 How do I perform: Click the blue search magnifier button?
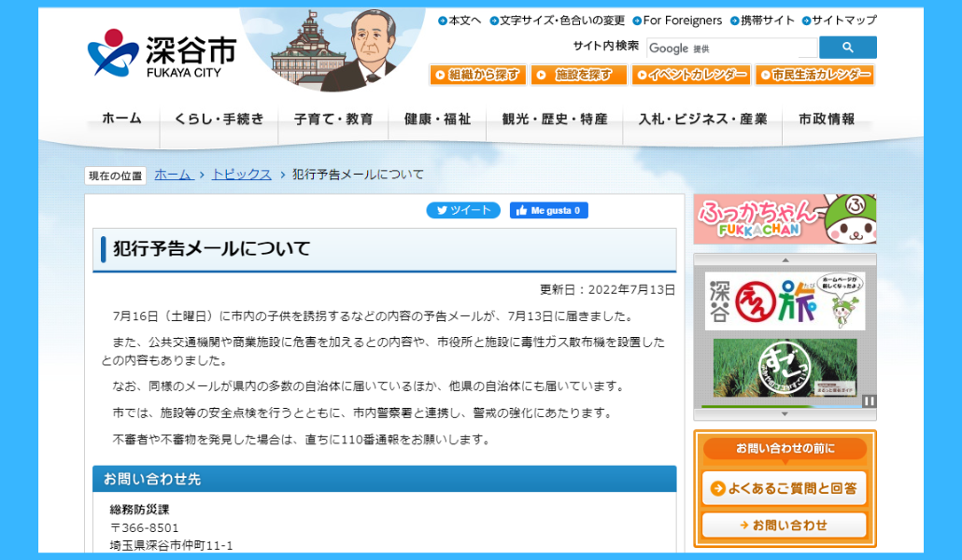847,48
